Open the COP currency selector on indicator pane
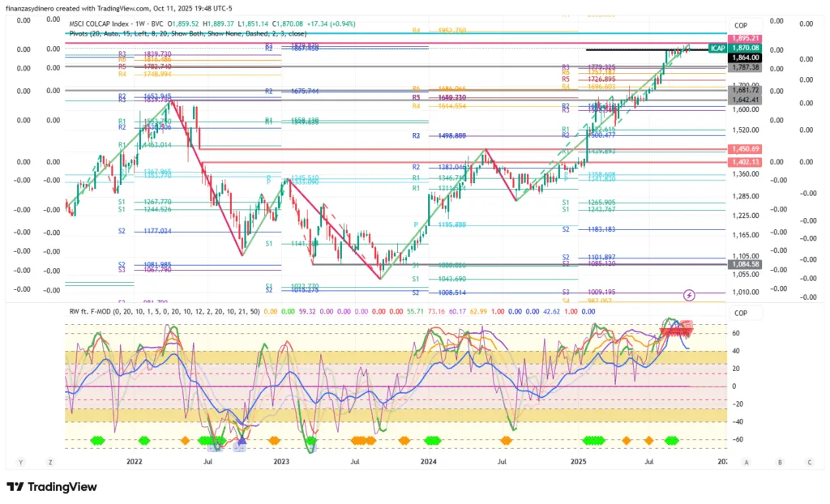The image size is (830, 504). 740,313
